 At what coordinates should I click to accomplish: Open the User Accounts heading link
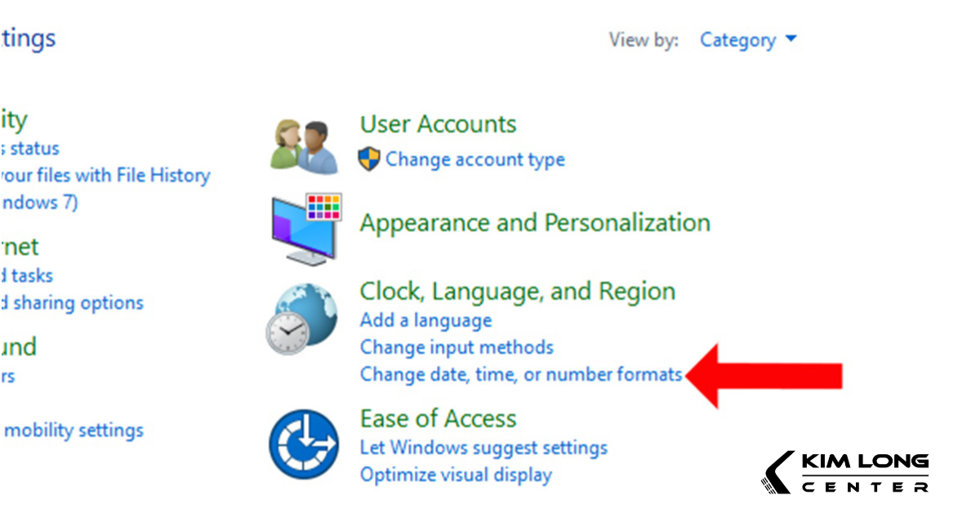coord(438,124)
